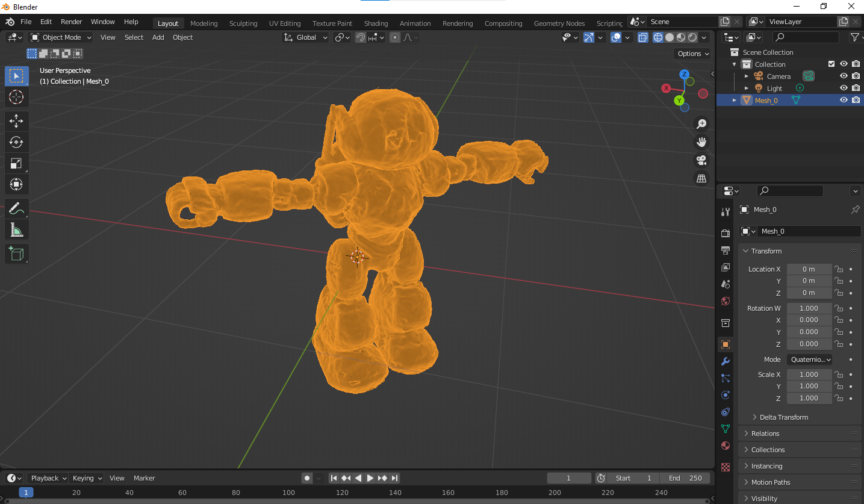Toggle camera view in viewport
Image resolution: width=864 pixels, height=504 pixels.
click(701, 160)
